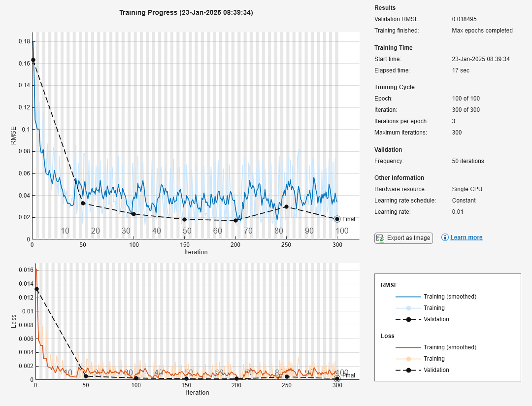
Task: Click the Training Progress plot title
Action: click(x=186, y=12)
